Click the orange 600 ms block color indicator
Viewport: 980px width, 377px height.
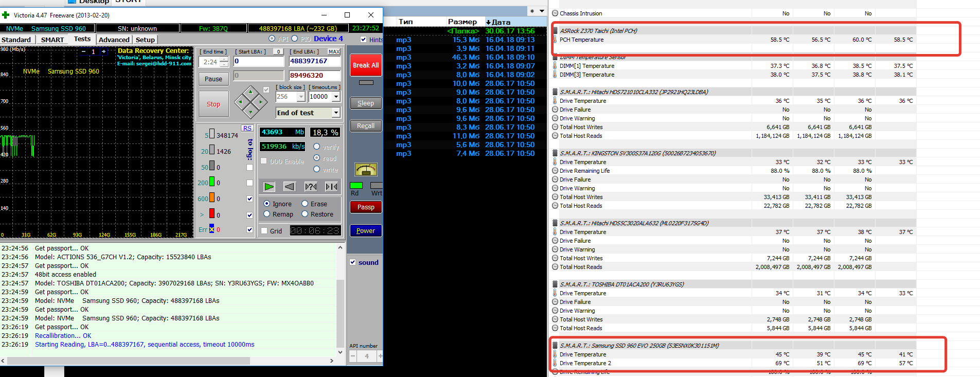coord(212,198)
